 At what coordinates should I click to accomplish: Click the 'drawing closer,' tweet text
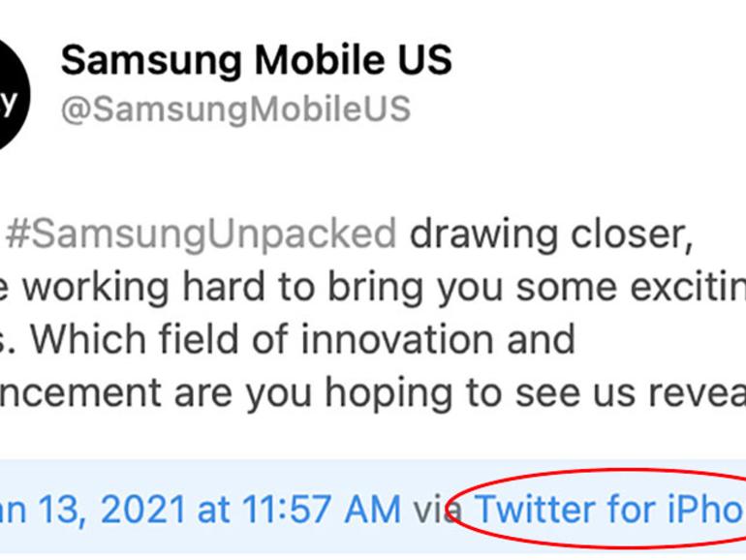pos(551,233)
